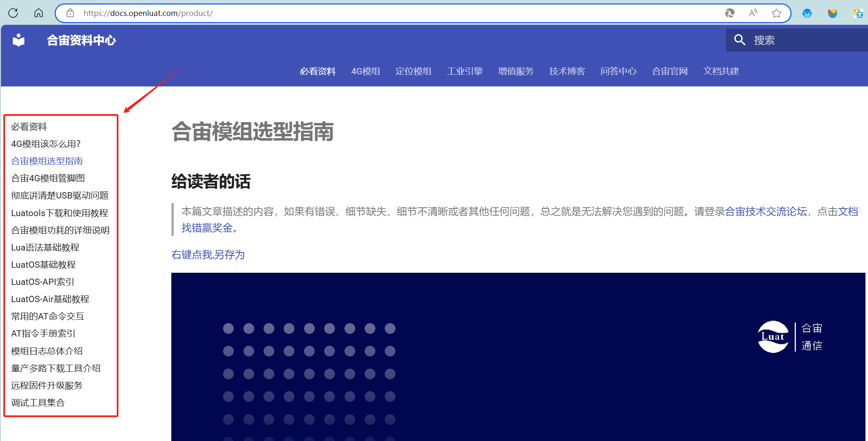Click the 必看资料 sidebar heading

pos(29,127)
